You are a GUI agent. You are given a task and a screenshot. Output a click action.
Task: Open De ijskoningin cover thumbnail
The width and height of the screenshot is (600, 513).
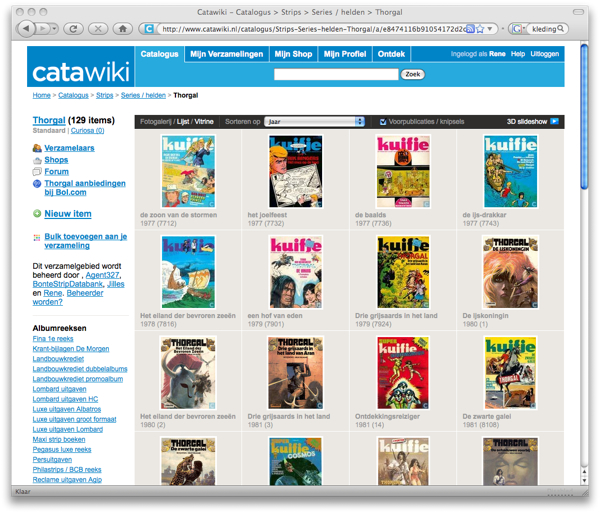(x=510, y=272)
